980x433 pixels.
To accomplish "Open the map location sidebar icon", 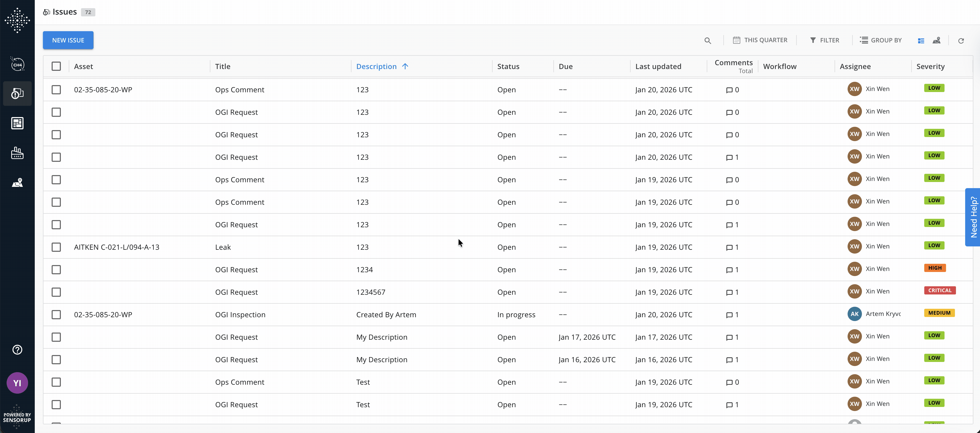I will point(17,183).
